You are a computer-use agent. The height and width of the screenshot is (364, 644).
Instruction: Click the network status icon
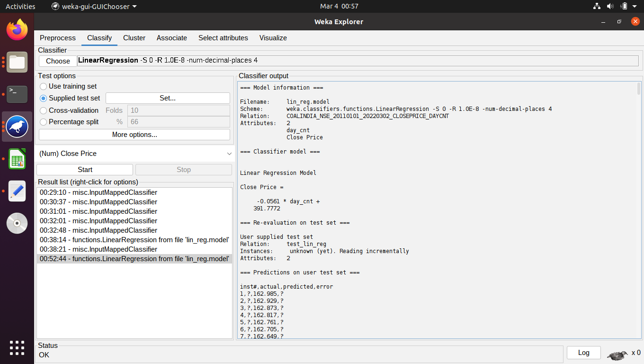pyautogui.click(x=597, y=6)
